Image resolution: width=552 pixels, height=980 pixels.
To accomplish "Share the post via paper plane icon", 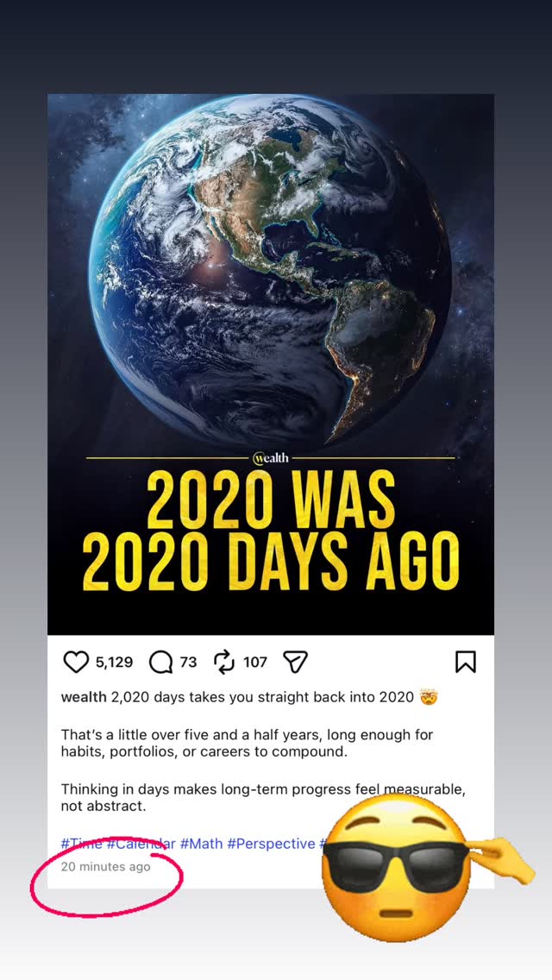I will 296,663.
